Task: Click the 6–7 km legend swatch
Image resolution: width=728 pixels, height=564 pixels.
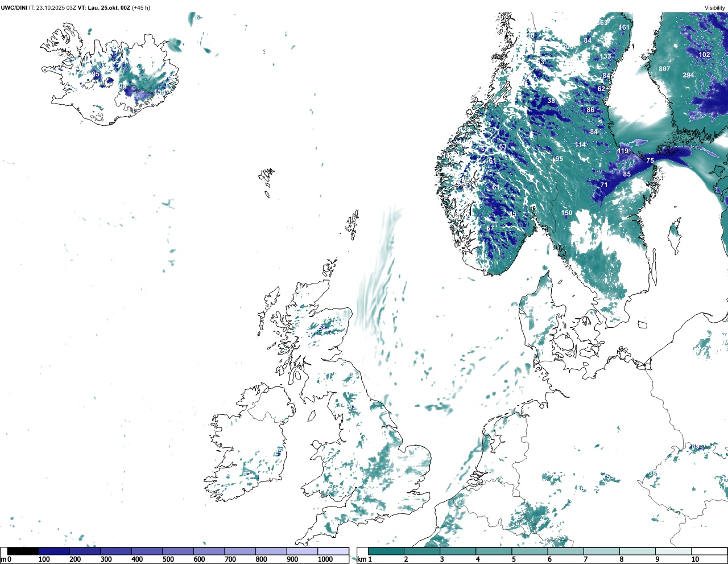Action: click(x=565, y=551)
